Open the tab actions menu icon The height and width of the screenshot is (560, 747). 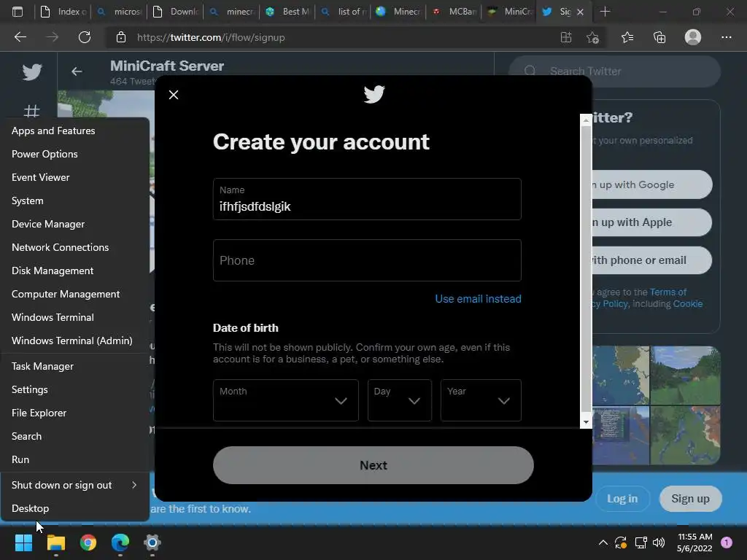click(x=18, y=12)
